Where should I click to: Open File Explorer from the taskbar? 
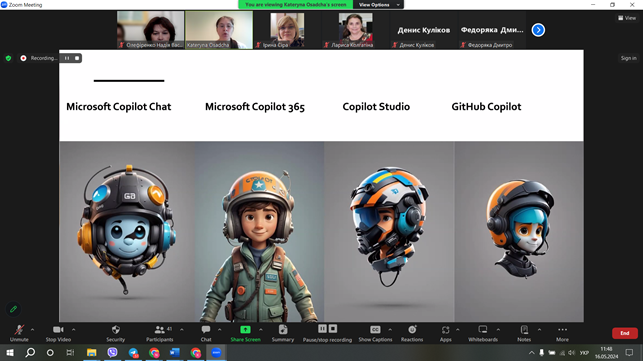(91, 352)
